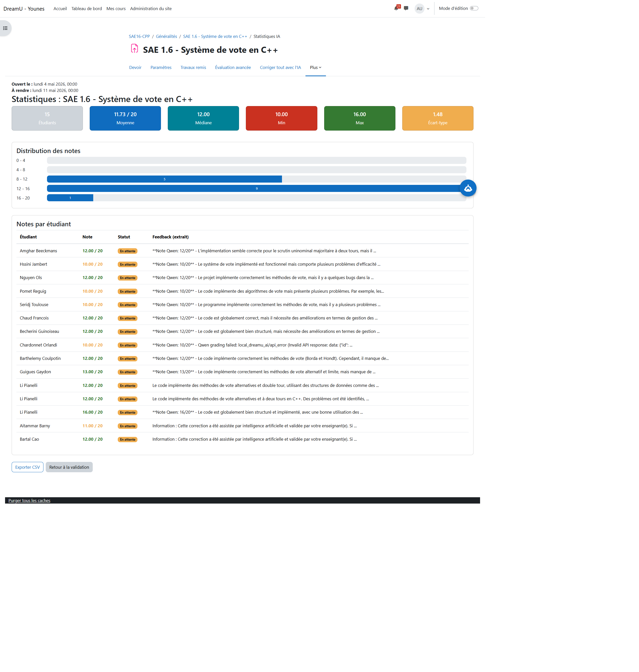The image size is (639, 672).
Task: Click the assignment file icon beside title
Action: point(134,49)
